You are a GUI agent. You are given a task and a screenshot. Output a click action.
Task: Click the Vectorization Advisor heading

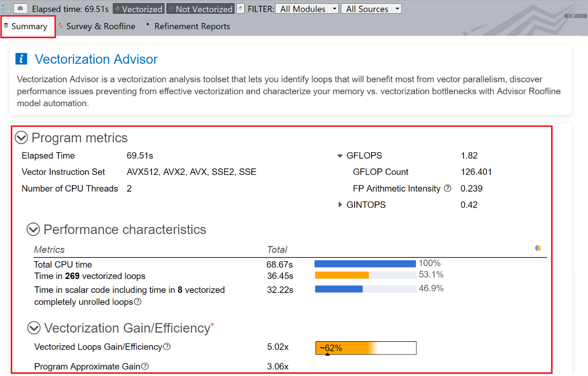[x=96, y=59]
